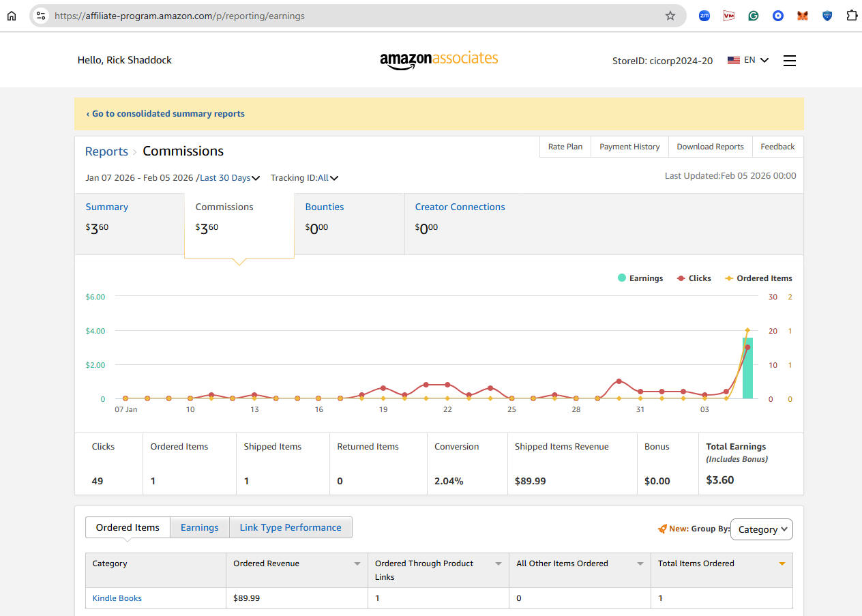This screenshot has width=862, height=616.
Task: Click the Zoom extension icon
Action: point(704,16)
